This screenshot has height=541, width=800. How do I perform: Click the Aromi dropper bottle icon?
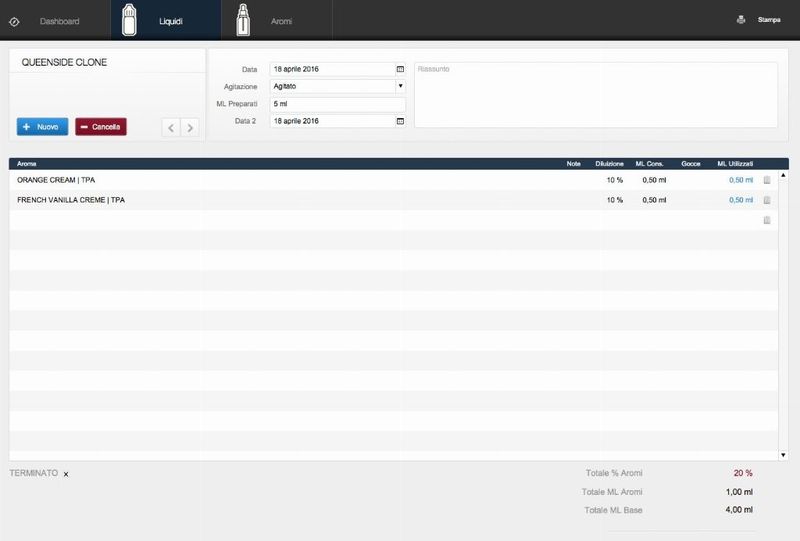point(243,20)
